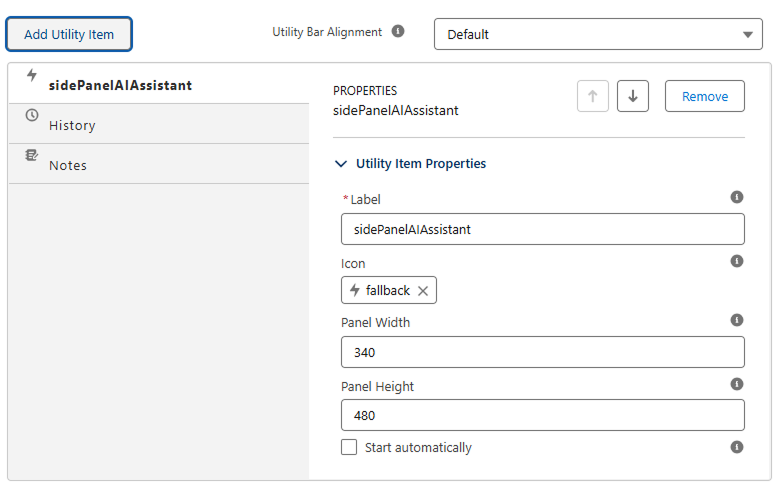
Task: Click the Panel Width info icon
Action: coord(737,320)
